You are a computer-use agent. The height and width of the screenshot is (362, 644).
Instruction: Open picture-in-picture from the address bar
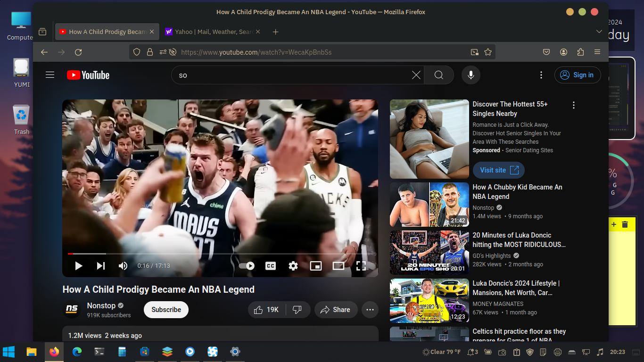pyautogui.click(x=474, y=52)
